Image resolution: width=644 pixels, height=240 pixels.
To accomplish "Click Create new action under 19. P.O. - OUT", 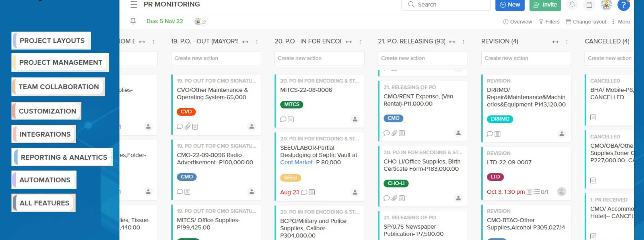I will coord(216,58).
